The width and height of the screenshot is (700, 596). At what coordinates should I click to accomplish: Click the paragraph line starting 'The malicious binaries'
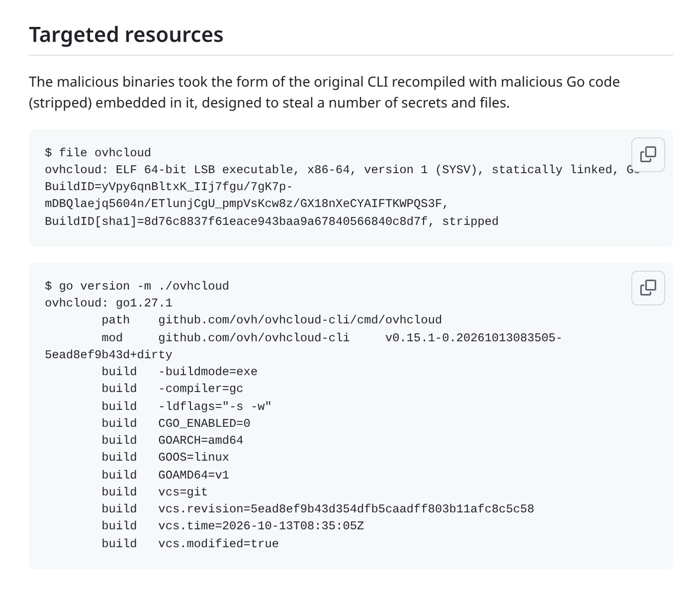pos(324,82)
